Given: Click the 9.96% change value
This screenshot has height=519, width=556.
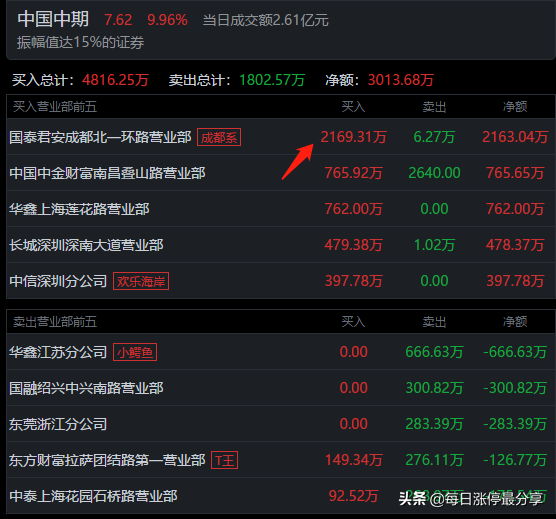Looking at the screenshot, I should click(167, 20).
